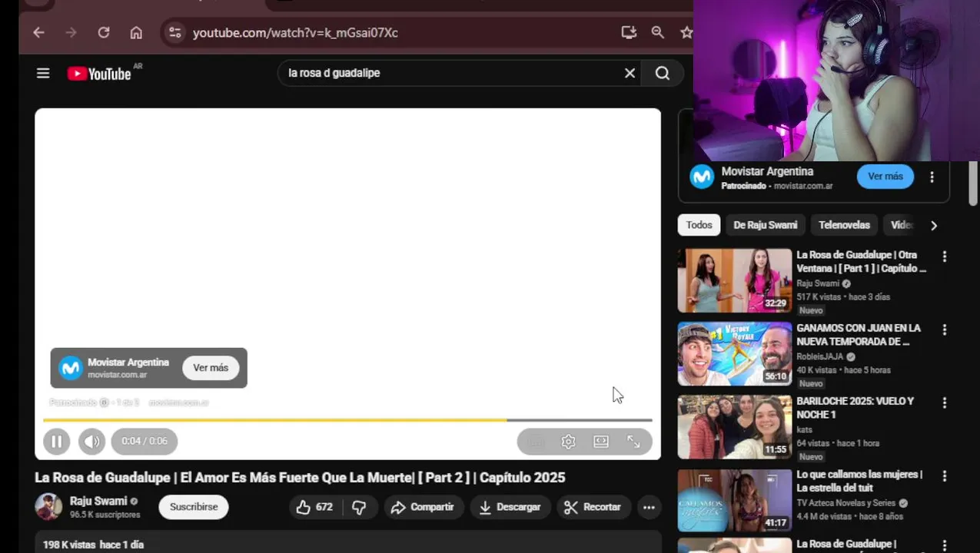Open more actions ellipsis under video
Screen dimensions: 980x553
(649, 507)
